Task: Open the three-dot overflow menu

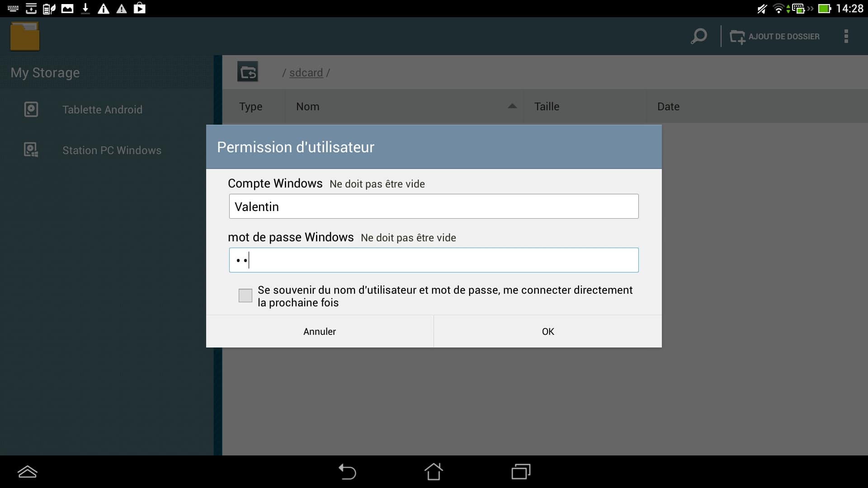Action: (x=846, y=36)
